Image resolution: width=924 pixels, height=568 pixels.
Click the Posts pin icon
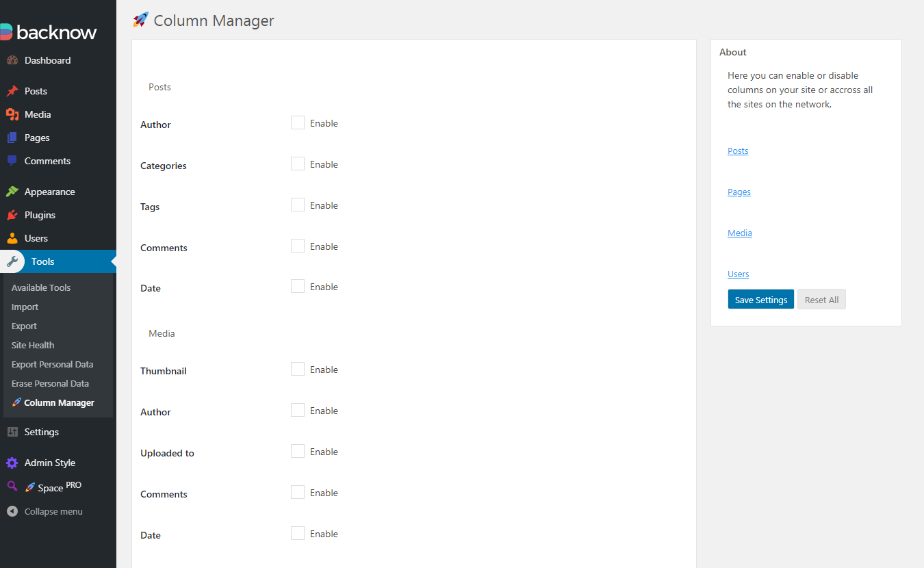12,91
